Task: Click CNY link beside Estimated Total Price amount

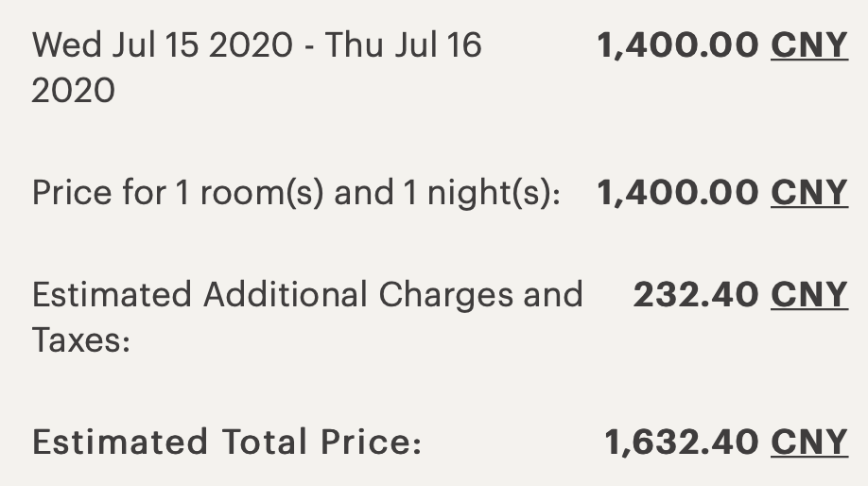Action: 809,442
